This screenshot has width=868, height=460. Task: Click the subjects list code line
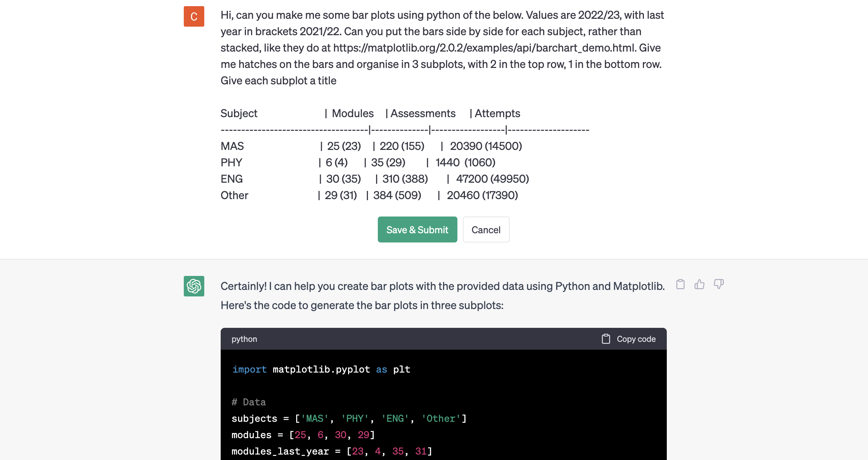[349, 419]
